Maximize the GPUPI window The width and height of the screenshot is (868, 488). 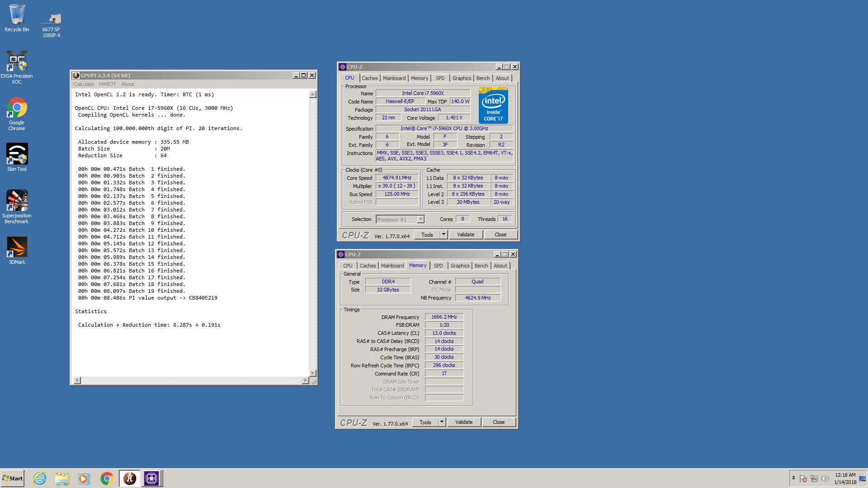(x=304, y=75)
